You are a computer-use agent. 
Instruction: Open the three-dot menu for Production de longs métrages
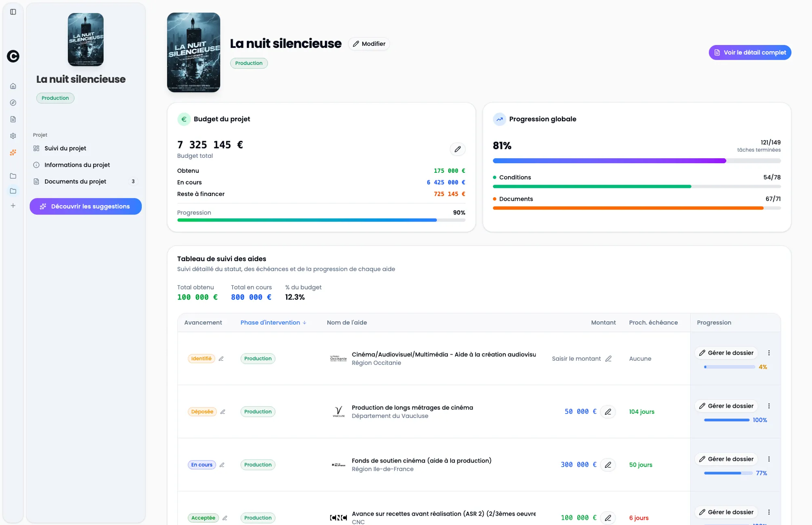[x=769, y=406]
